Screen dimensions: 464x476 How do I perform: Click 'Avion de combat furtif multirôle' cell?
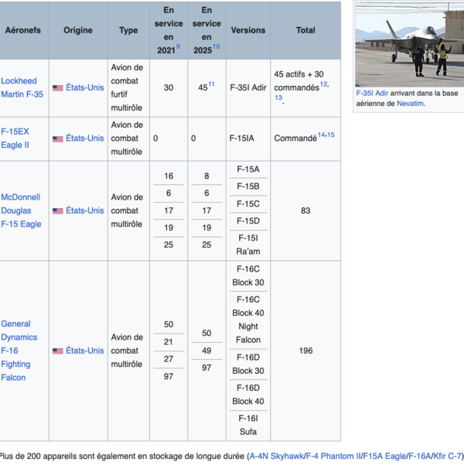click(x=127, y=87)
